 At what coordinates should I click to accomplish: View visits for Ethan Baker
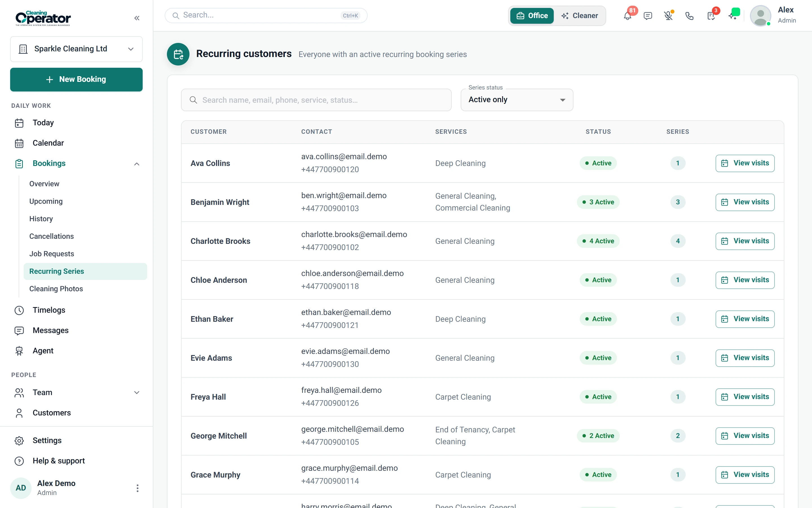(x=745, y=319)
